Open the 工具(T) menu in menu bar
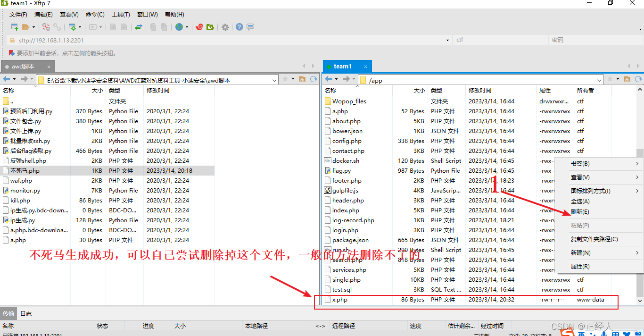 click(121, 15)
